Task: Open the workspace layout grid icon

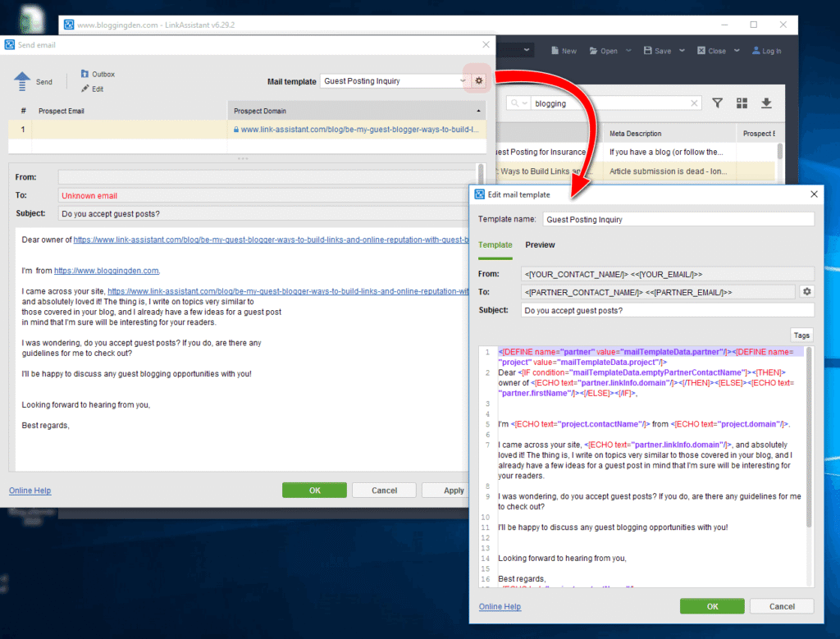Action: pyautogui.click(x=742, y=103)
